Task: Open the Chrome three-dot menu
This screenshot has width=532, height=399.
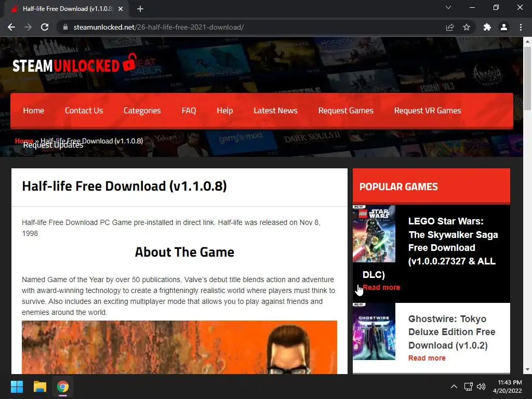Action: click(x=521, y=27)
